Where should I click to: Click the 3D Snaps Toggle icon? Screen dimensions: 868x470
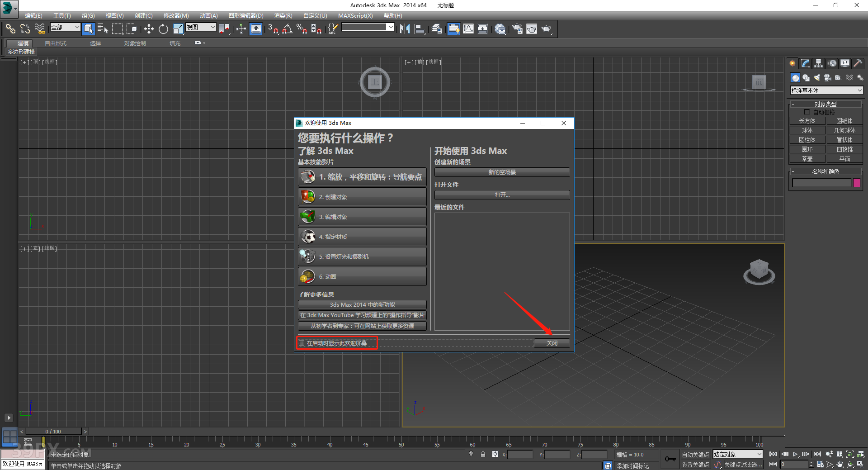(273, 29)
